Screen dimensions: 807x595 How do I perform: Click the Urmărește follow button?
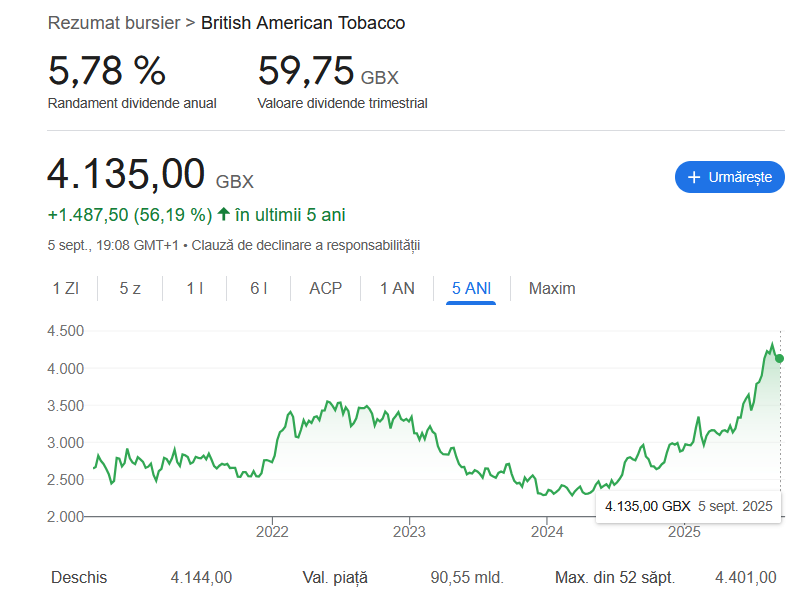730,177
